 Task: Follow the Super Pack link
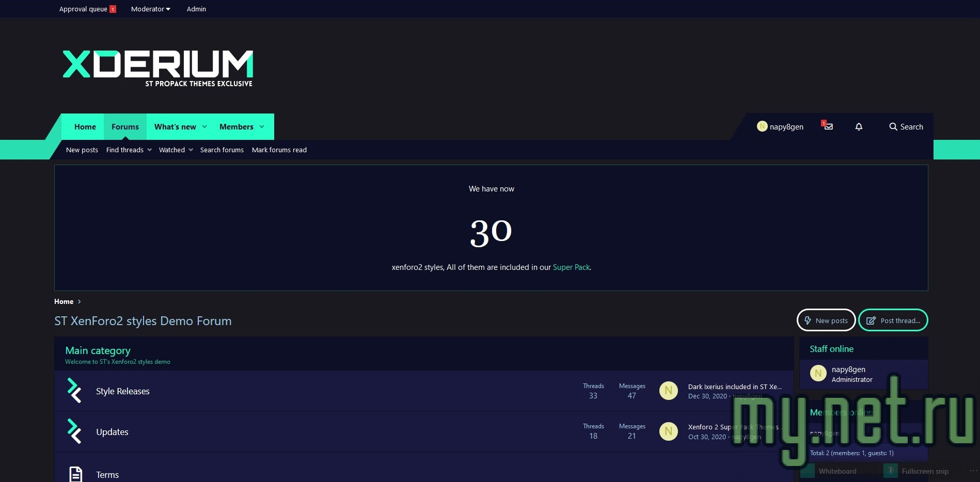click(x=571, y=267)
